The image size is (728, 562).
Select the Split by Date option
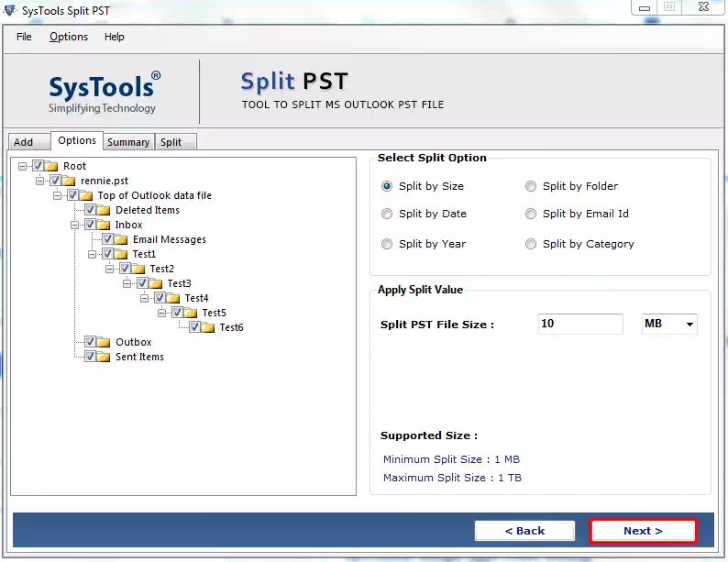387,214
